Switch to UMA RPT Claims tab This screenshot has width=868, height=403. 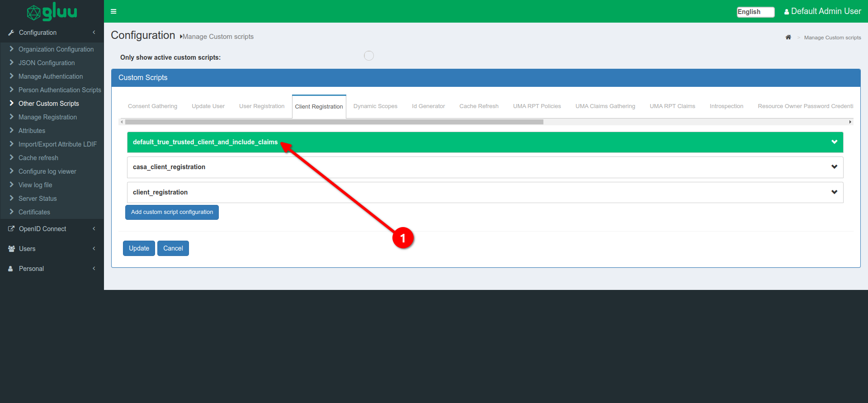point(672,106)
